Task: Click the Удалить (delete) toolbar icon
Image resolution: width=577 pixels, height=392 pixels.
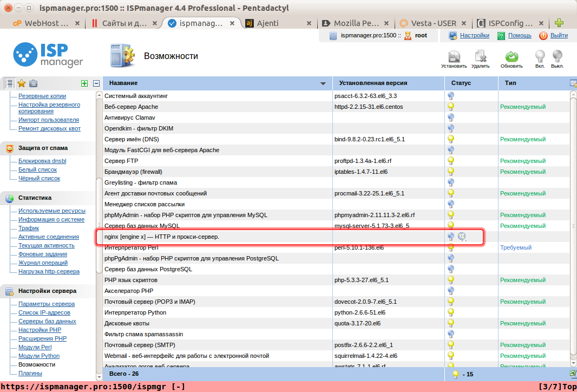Action: (480, 56)
